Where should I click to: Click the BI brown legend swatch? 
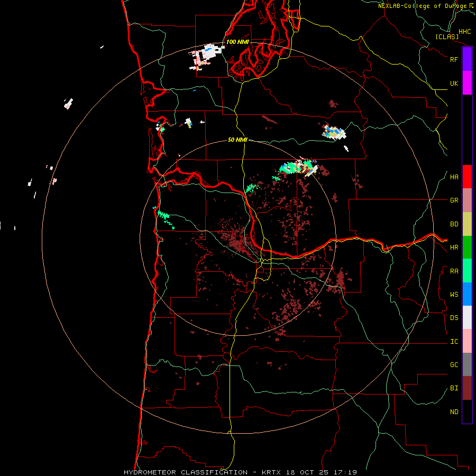click(467, 388)
